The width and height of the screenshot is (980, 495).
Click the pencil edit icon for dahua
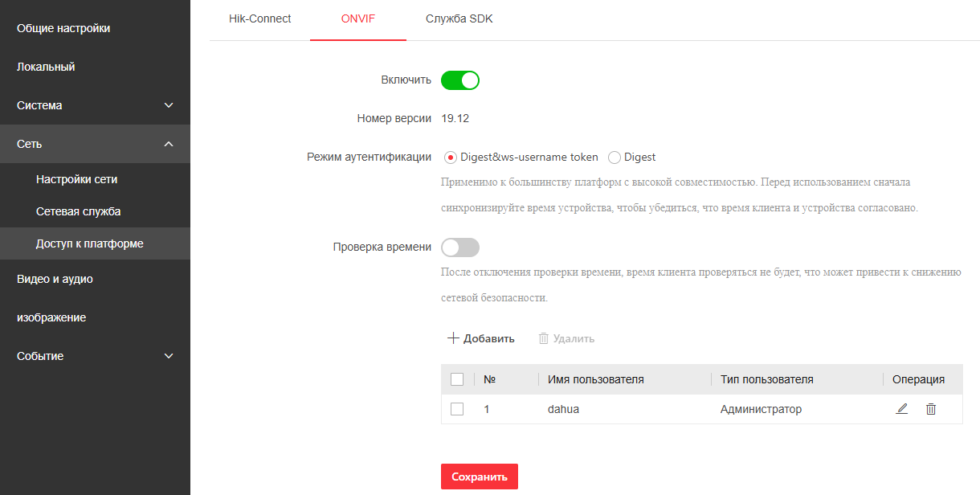[x=901, y=409]
